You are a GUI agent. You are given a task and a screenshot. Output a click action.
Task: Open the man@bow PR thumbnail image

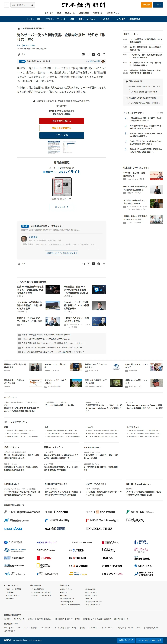click(156, 176)
